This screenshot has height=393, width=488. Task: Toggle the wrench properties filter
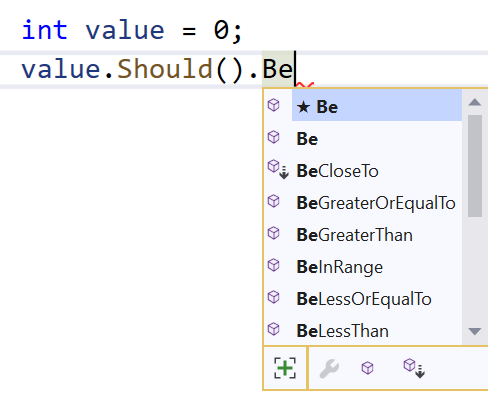[329, 368]
